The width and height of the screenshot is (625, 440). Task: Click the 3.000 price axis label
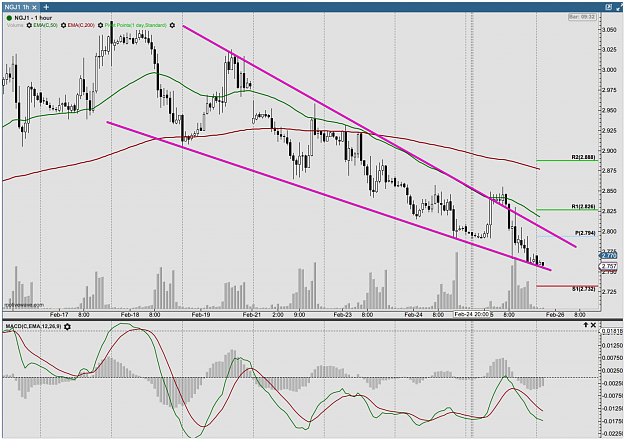(610, 70)
